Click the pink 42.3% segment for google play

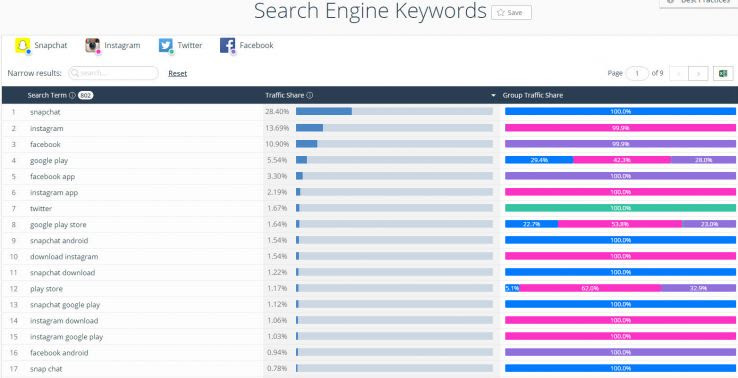tap(622, 160)
